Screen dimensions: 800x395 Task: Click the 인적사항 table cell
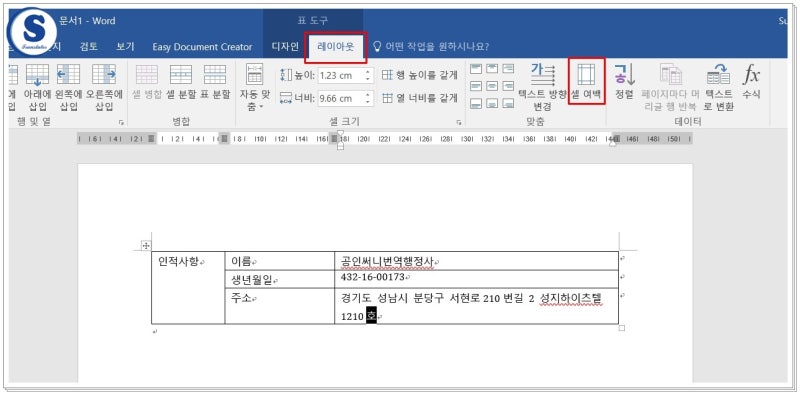click(188, 287)
